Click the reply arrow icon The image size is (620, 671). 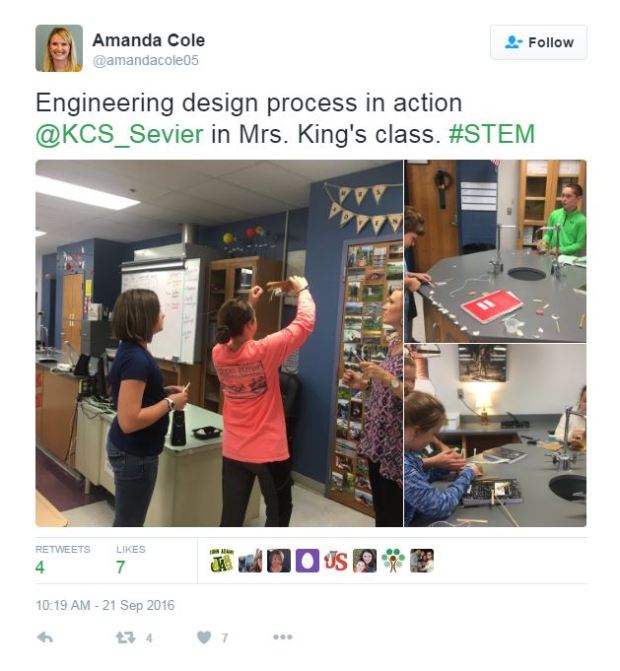coord(45,638)
